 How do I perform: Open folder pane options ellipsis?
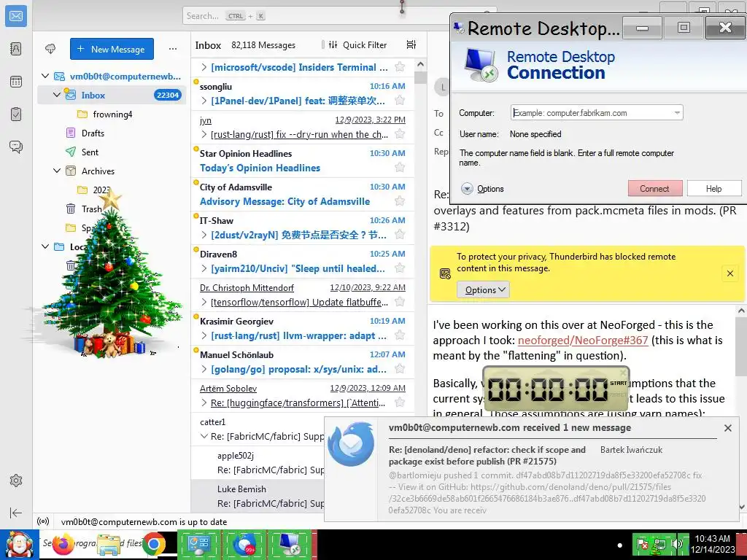pos(172,49)
